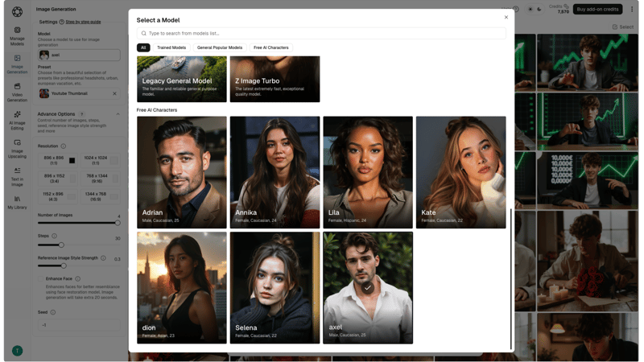Open the user avatar at bottom left
The image size is (644, 362).
point(17,350)
